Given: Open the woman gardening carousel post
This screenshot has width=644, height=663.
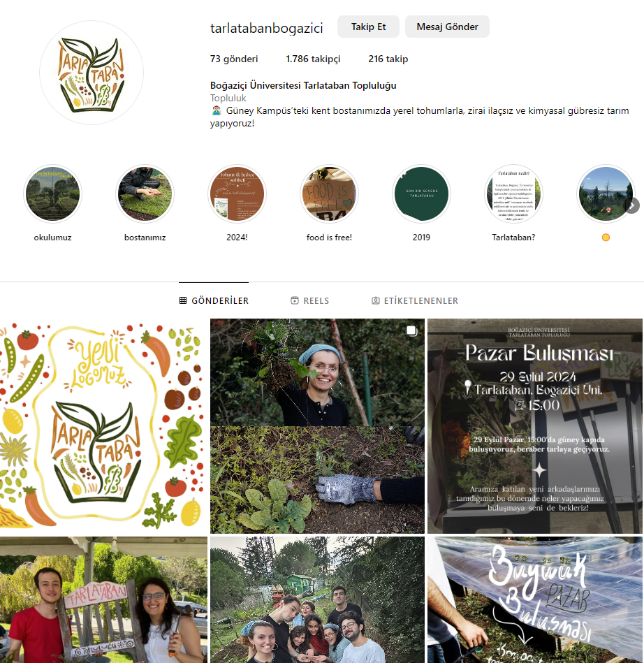Looking at the screenshot, I should tap(317, 426).
